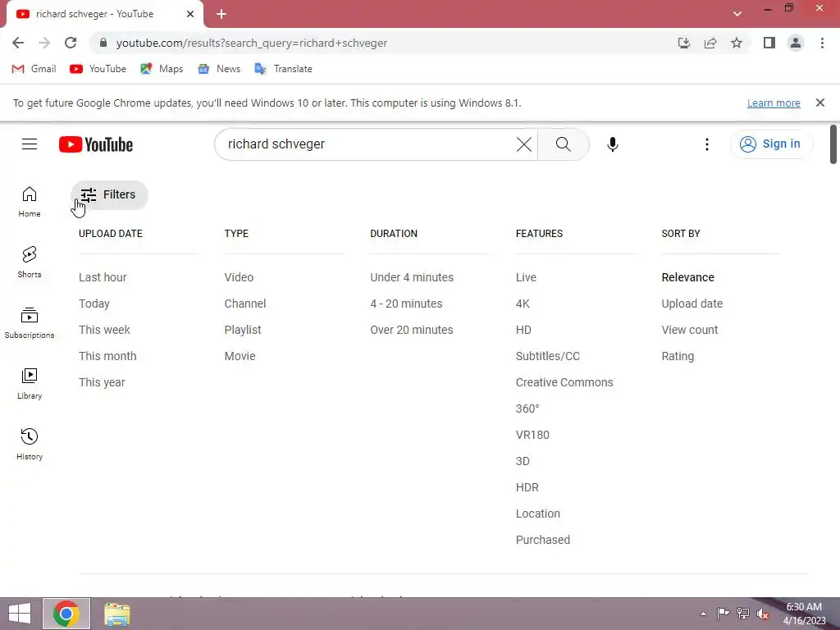Filter by Last hour
The width and height of the screenshot is (840, 630).
(103, 277)
